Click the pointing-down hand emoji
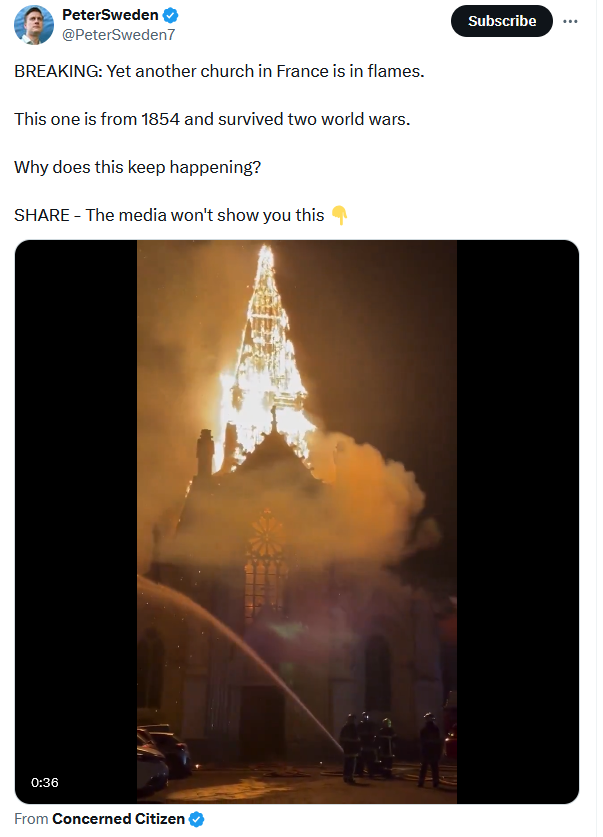This screenshot has width=603, height=837. click(x=339, y=215)
